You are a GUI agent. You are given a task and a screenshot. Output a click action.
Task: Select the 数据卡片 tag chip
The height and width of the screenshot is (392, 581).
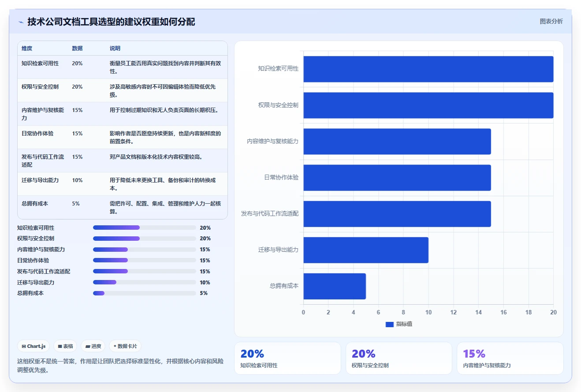coord(125,346)
